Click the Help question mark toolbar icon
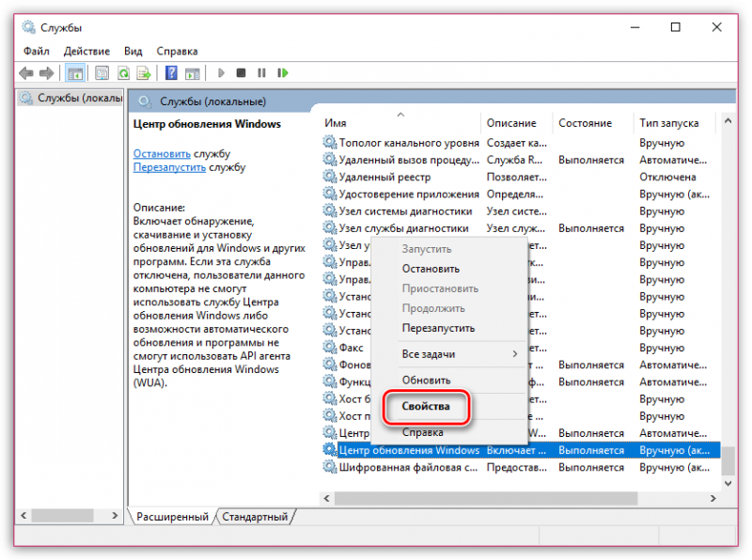 172,72
